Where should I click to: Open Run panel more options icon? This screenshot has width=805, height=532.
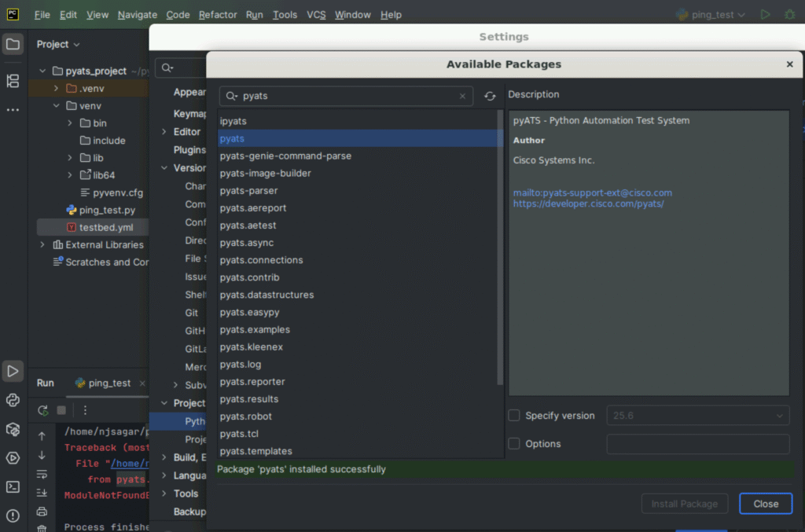[x=85, y=410]
